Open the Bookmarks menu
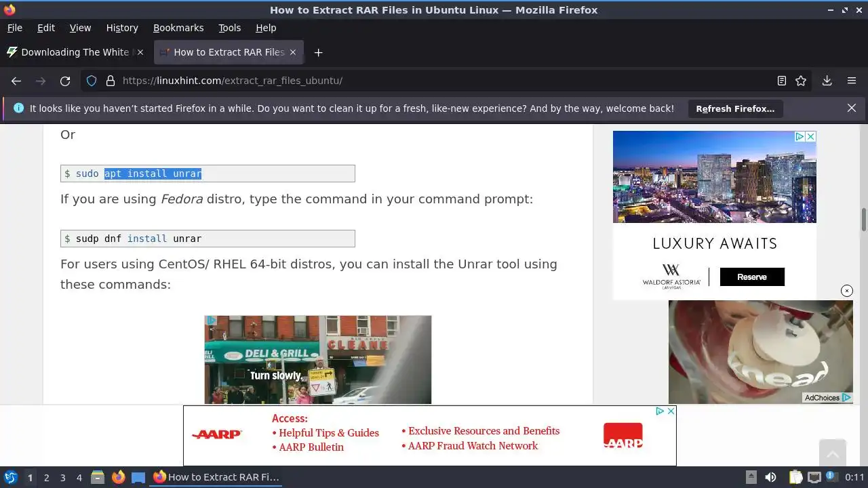 click(x=178, y=28)
